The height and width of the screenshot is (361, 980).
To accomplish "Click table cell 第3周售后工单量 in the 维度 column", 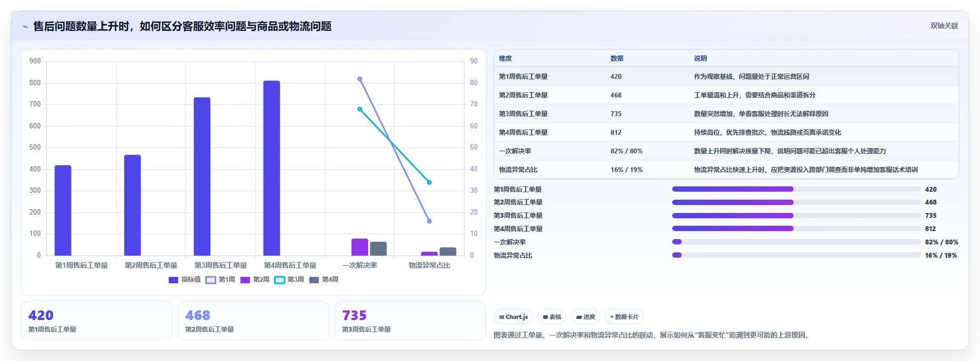I will (523, 114).
